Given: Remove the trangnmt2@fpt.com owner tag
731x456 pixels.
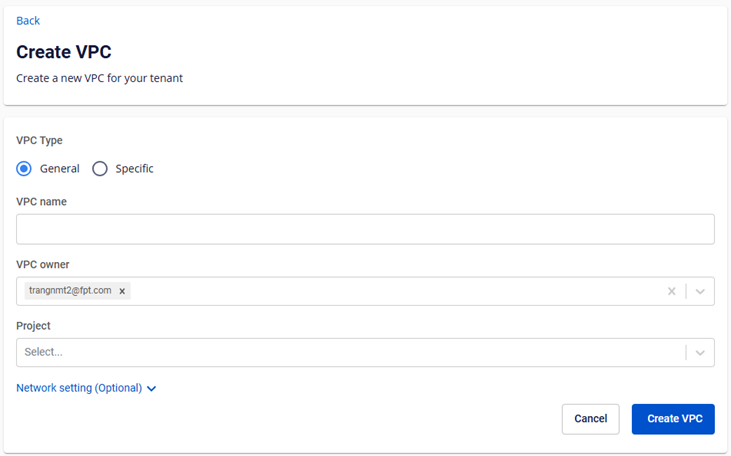Looking at the screenshot, I should (x=122, y=291).
